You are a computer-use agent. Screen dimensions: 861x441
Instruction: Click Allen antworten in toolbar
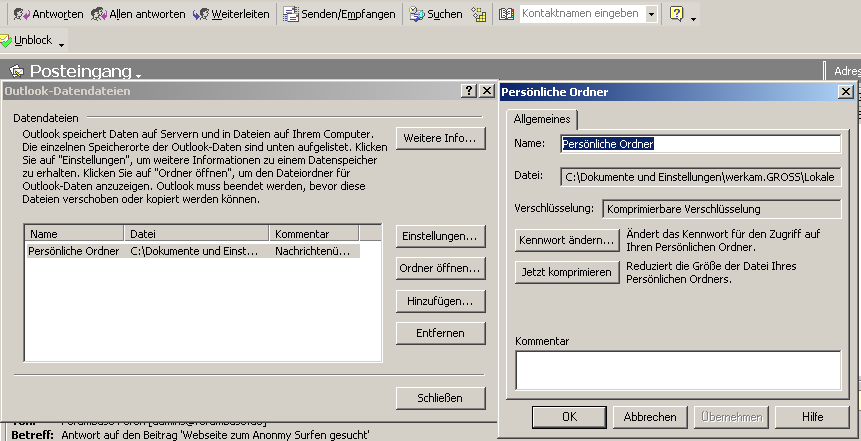(138, 14)
